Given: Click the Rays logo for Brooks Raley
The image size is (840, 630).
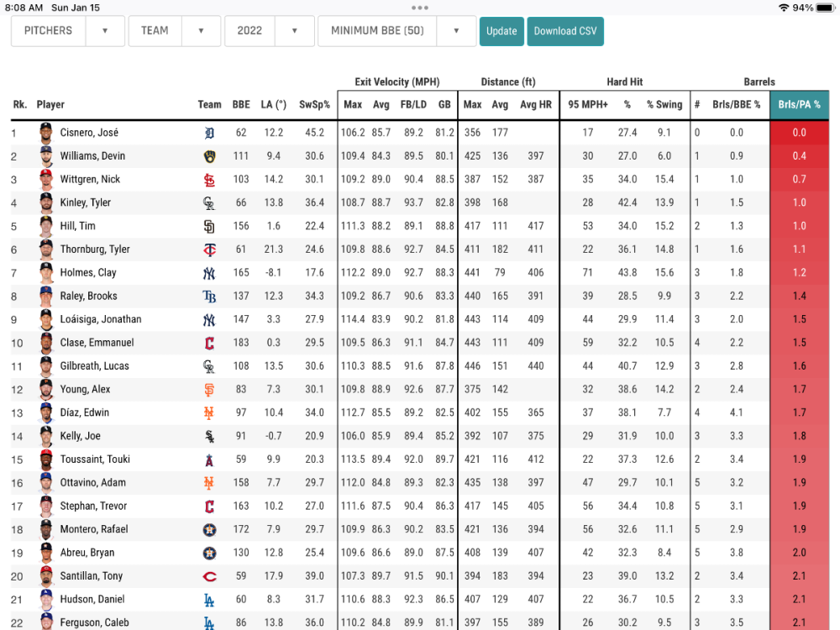Looking at the screenshot, I should 209,297.
